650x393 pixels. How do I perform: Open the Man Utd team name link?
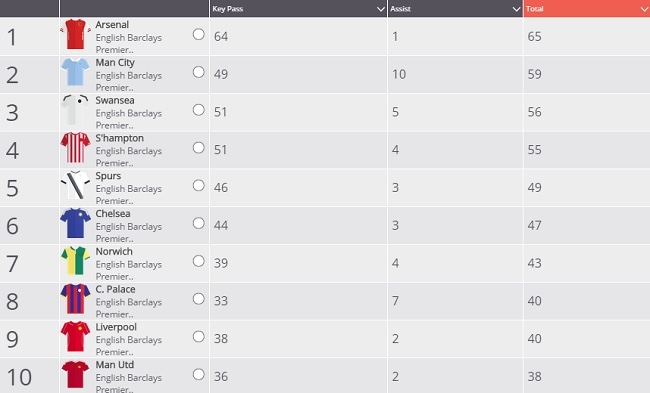(x=115, y=365)
